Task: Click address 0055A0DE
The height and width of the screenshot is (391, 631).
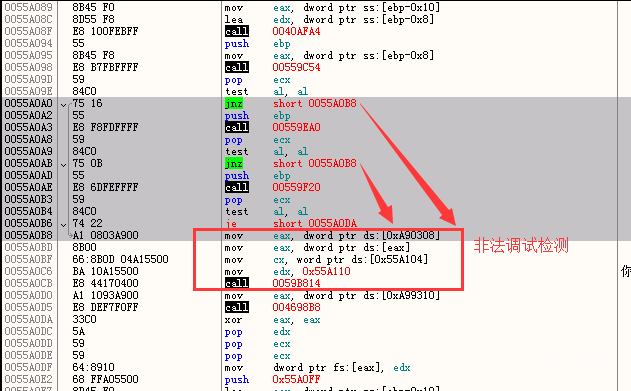Action: (x=29, y=355)
